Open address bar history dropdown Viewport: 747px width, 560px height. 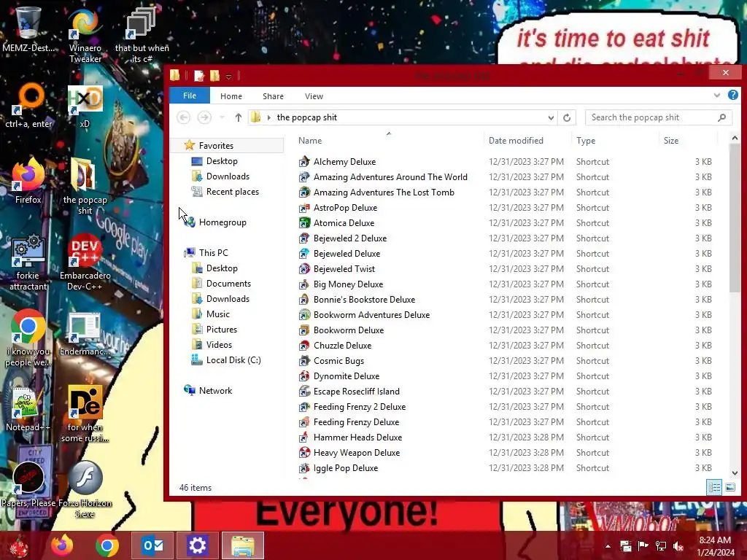pos(551,117)
